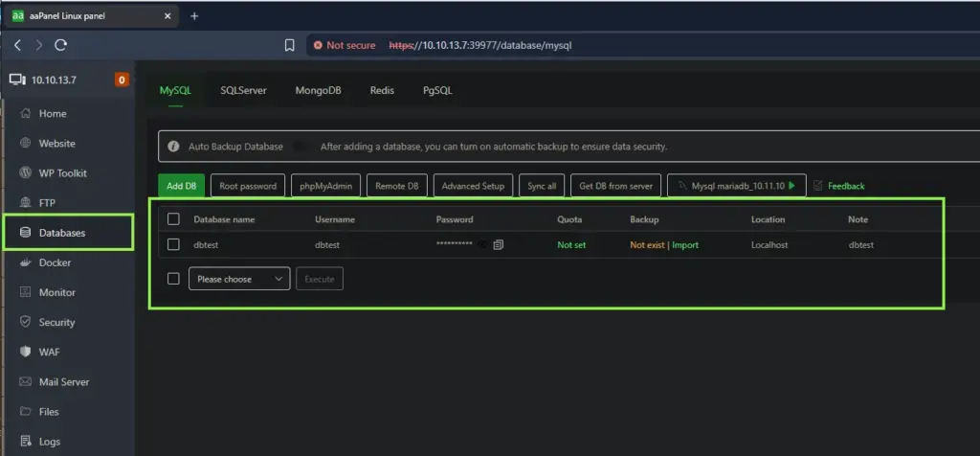Check the checkbox beside Please choose
Screen dimensions: 980x456
174,279
